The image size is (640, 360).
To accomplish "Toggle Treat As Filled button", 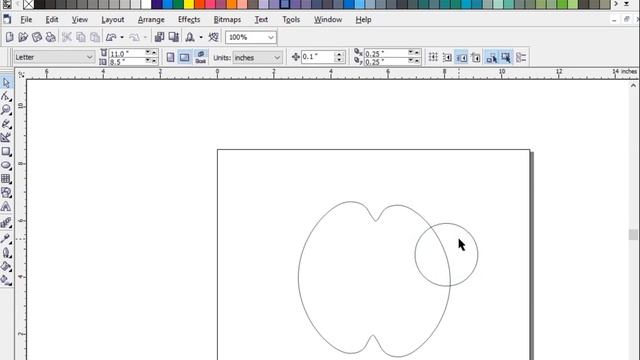I will (506, 58).
